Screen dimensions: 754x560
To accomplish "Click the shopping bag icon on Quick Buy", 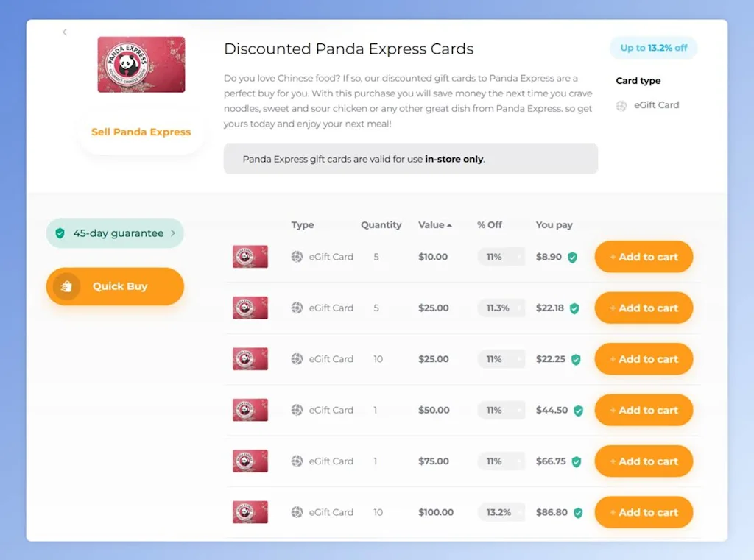I will pyautogui.click(x=66, y=288).
